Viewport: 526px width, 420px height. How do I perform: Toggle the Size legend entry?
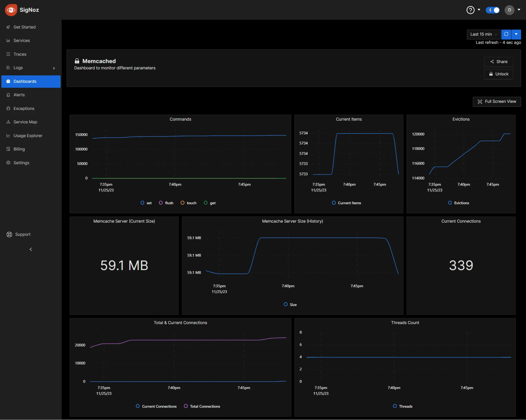(x=290, y=305)
